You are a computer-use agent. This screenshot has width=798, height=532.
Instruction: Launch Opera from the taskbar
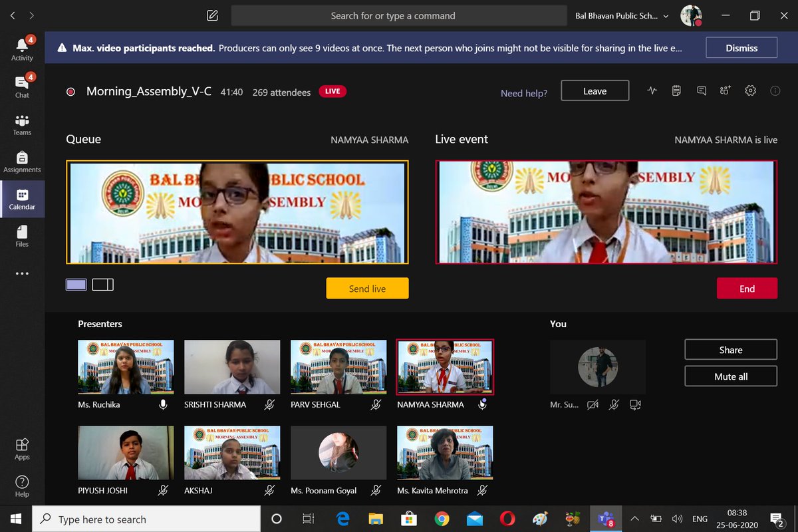click(x=507, y=519)
